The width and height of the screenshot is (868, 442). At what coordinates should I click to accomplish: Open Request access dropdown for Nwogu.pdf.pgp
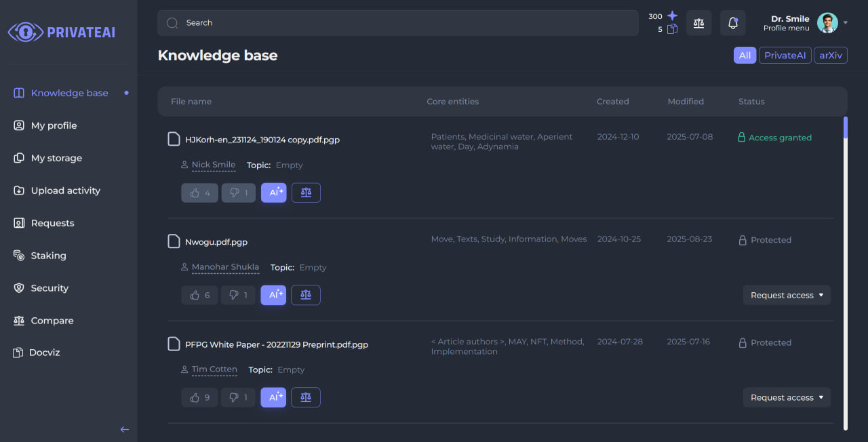(787, 295)
